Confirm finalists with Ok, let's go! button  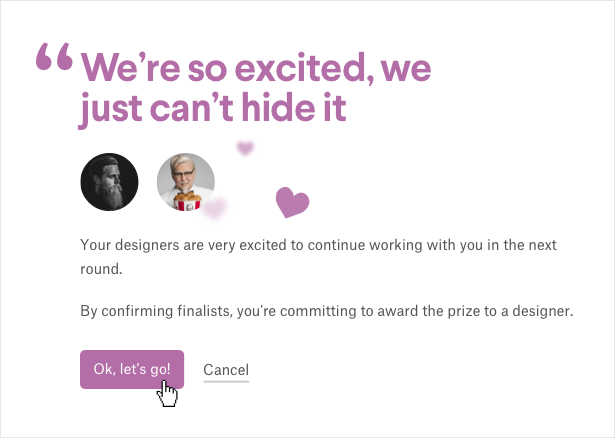[132, 369]
